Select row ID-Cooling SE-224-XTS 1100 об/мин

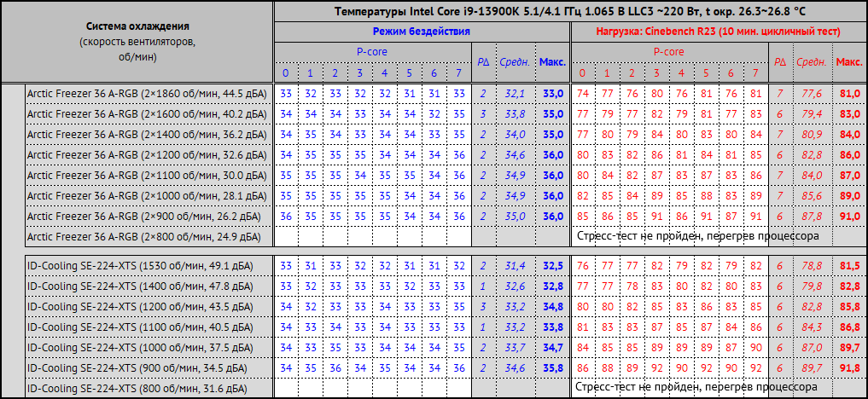tap(446, 327)
